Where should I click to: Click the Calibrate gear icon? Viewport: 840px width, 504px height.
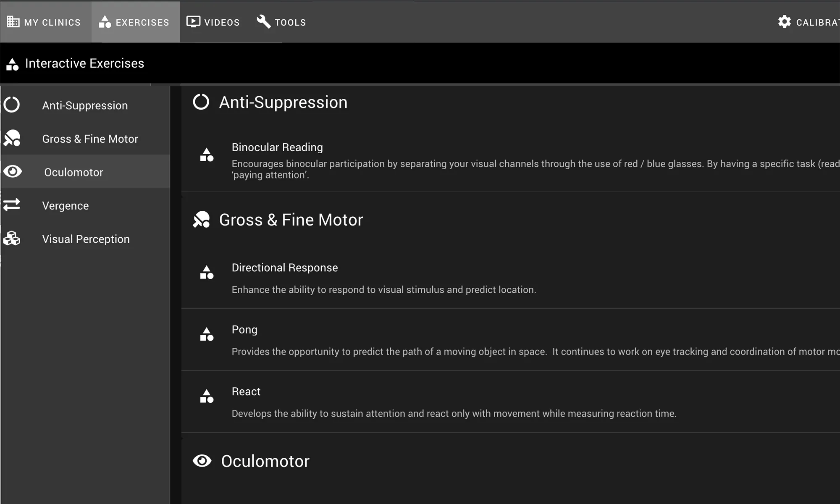784,22
